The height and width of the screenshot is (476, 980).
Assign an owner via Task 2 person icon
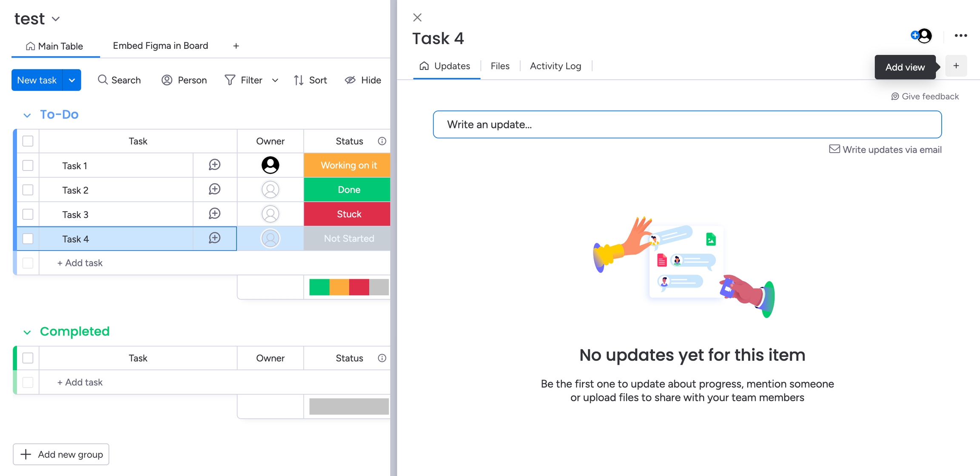pyautogui.click(x=270, y=190)
